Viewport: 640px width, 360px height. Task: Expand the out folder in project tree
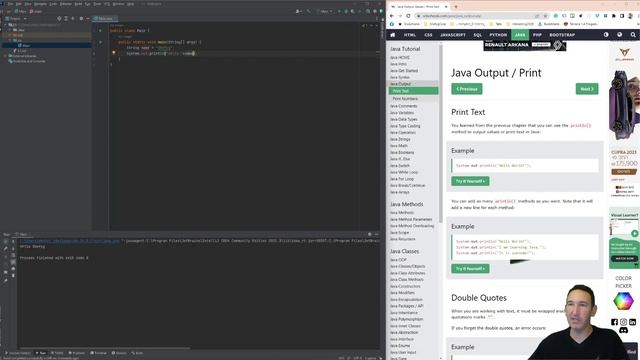[x=10, y=35]
